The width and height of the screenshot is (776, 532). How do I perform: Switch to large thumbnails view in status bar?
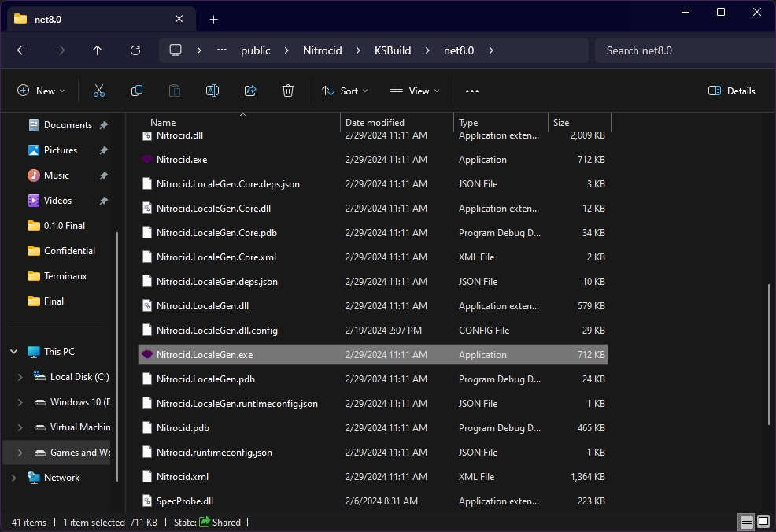pyautogui.click(x=763, y=522)
